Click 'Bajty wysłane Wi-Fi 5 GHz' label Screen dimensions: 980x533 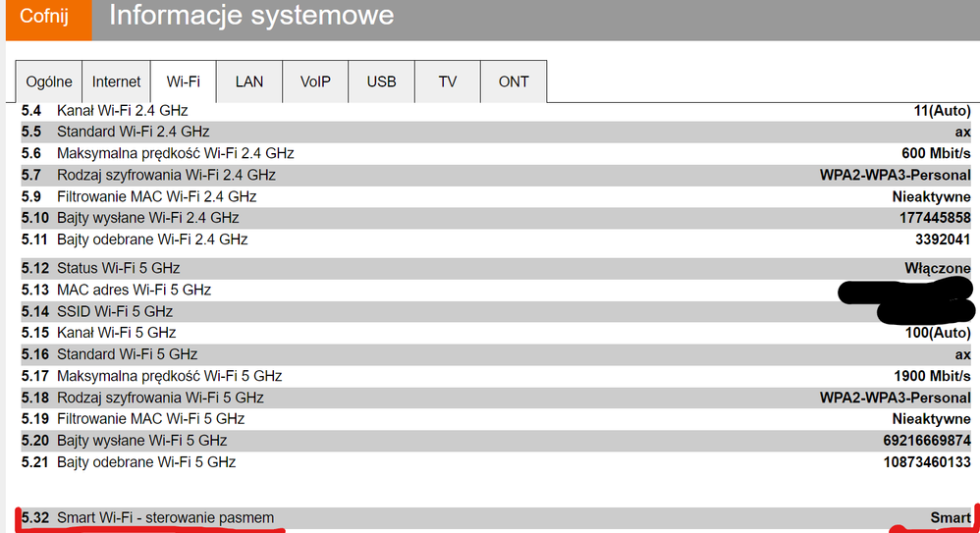[x=141, y=441]
